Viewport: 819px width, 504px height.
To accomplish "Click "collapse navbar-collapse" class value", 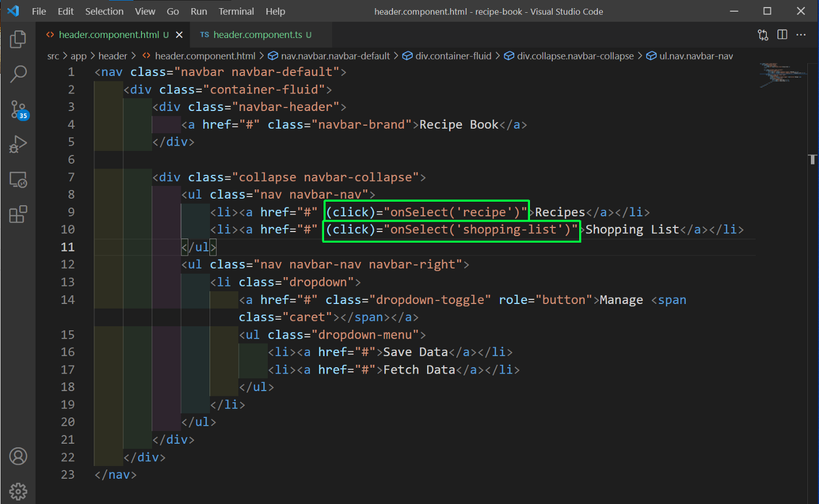I will point(325,177).
